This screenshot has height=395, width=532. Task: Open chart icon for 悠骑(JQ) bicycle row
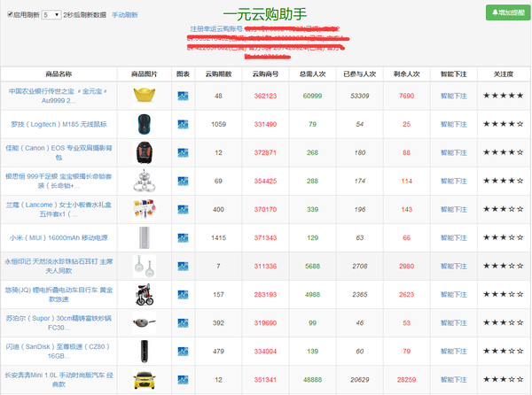point(183,295)
